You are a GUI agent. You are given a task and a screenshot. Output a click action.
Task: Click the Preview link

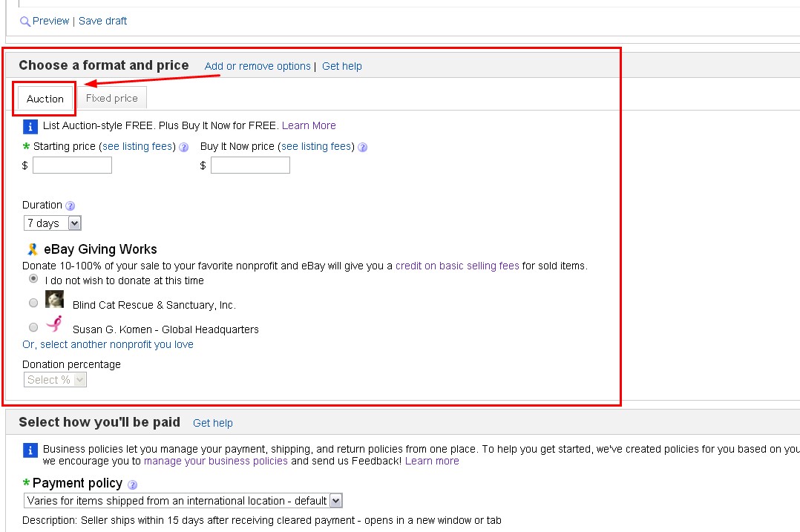(x=50, y=21)
